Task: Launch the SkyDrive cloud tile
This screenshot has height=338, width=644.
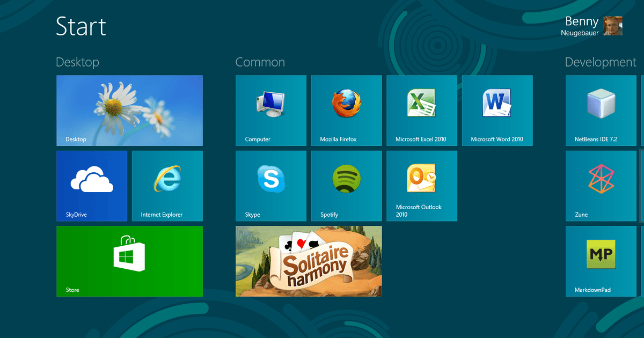Action: tap(92, 186)
